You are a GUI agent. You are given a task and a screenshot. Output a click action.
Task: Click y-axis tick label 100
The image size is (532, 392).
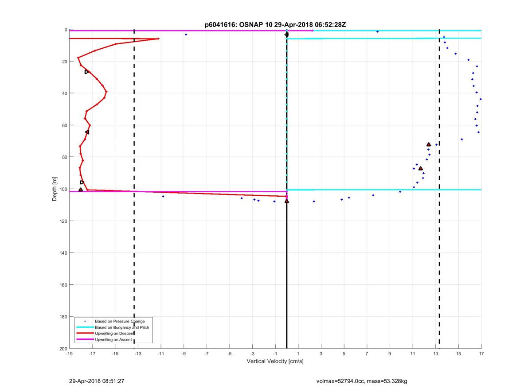pyautogui.click(x=63, y=189)
